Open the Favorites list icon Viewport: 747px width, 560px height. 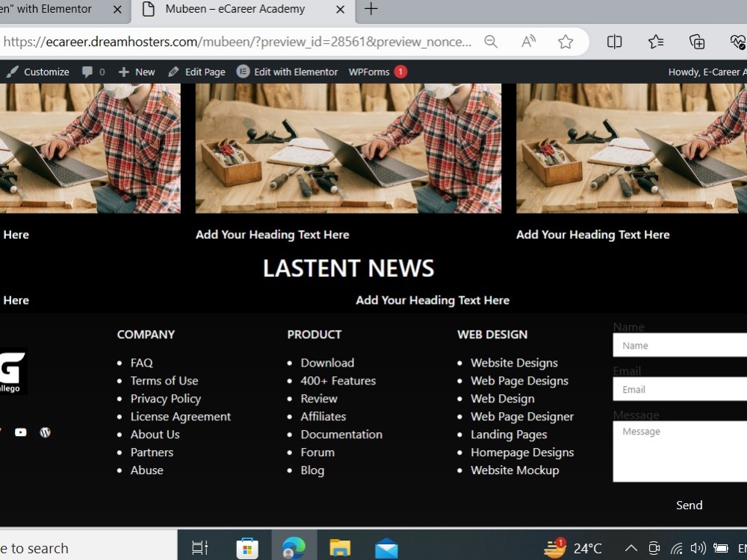(656, 42)
